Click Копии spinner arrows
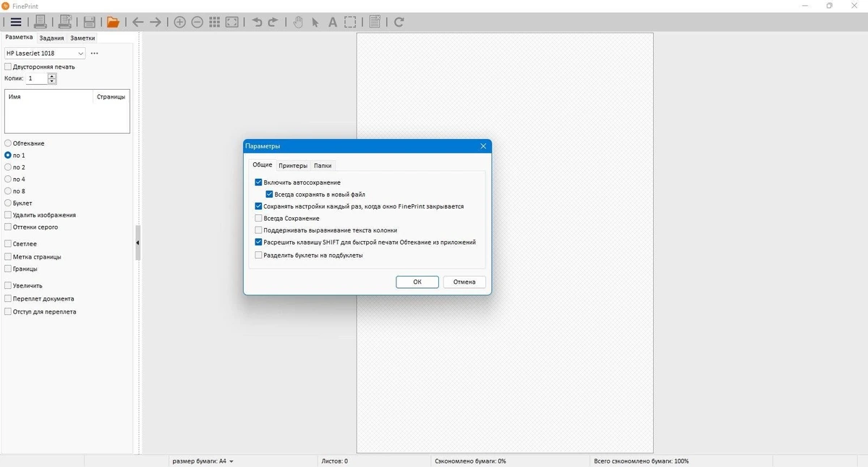Viewport: 868px width, 467px height. (x=52, y=78)
